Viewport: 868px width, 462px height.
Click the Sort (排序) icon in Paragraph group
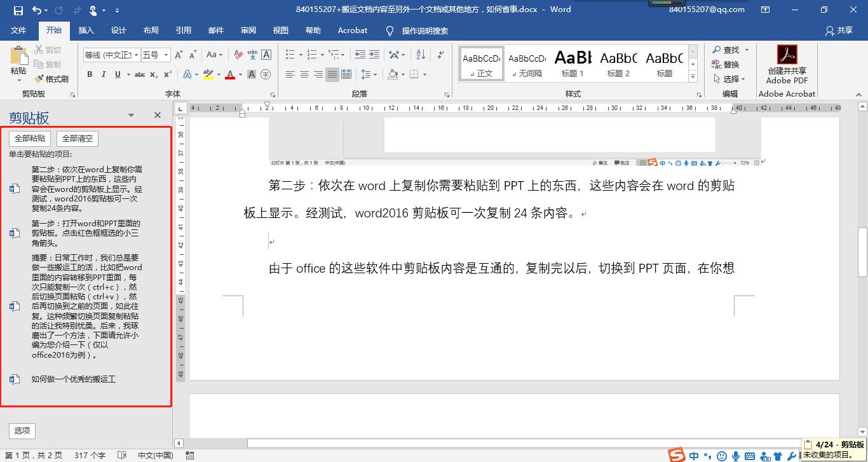[x=421, y=53]
